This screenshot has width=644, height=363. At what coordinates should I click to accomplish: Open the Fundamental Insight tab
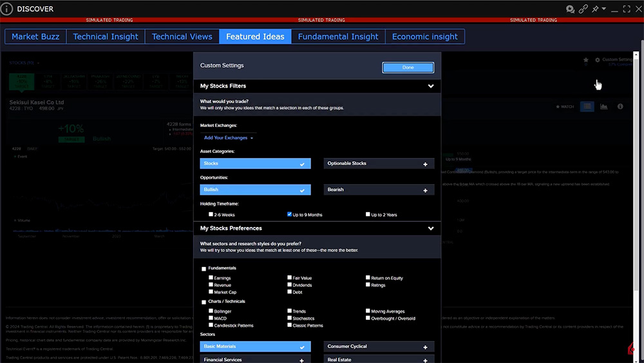pyautogui.click(x=338, y=37)
